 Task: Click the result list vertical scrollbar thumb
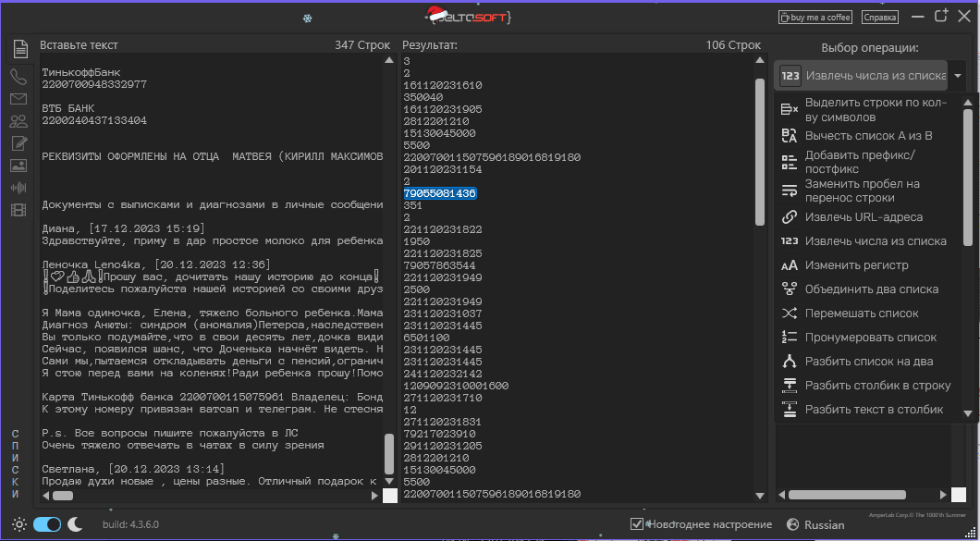pyautogui.click(x=760, y=152)
